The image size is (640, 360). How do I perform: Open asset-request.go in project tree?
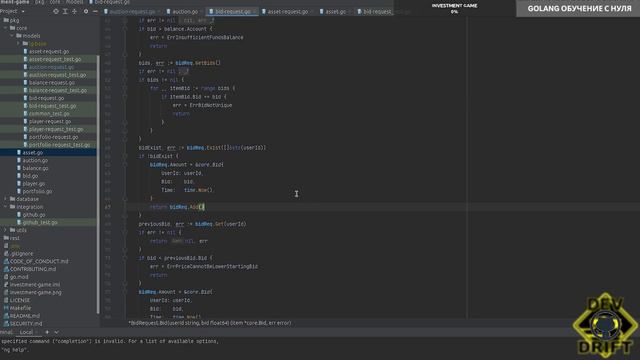(49, 51)
